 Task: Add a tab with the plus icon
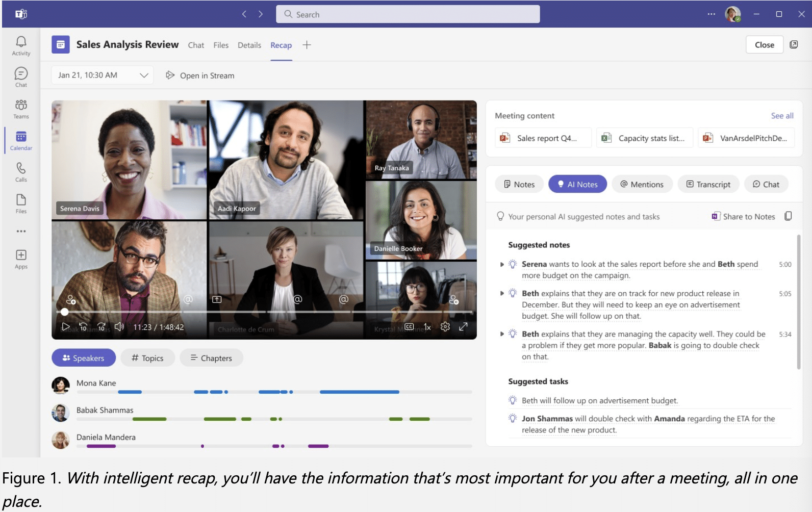(307, 45)
